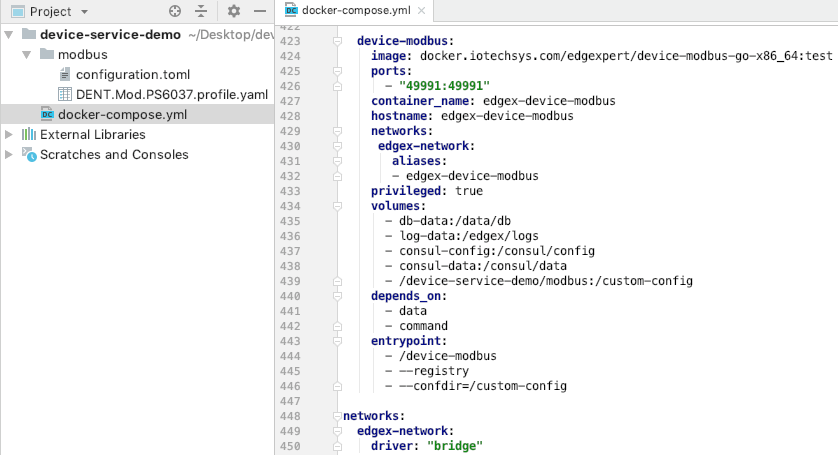The height and width of the screenshot is (455, 838).
Task: Collapse the modbus folder arrow
Action: point(27,54)
